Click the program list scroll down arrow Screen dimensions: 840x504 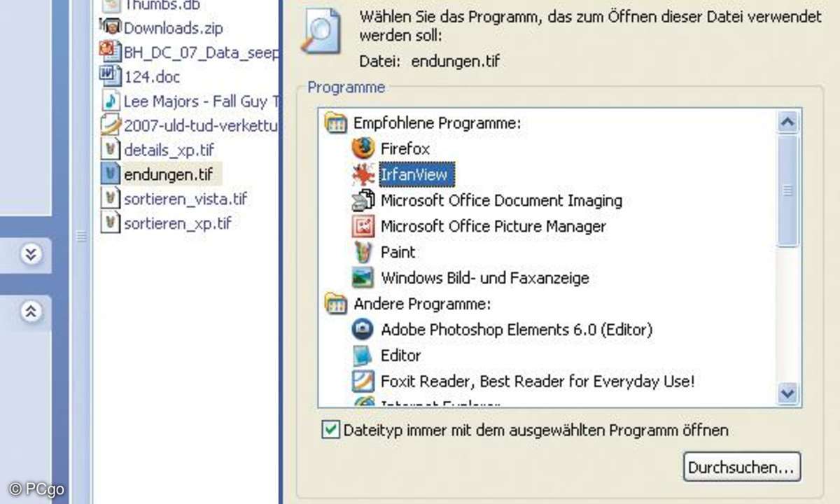coord(788,393)
